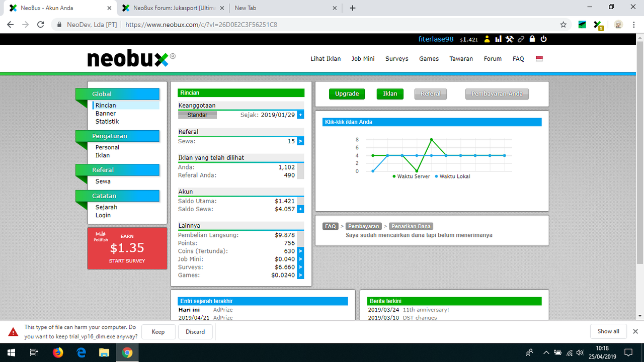Image resolution: width=644 pixels, height=362 pixels.
Task: Click the fiterlase98 username link
Action: pyautogui.click(x=436, y=39)
